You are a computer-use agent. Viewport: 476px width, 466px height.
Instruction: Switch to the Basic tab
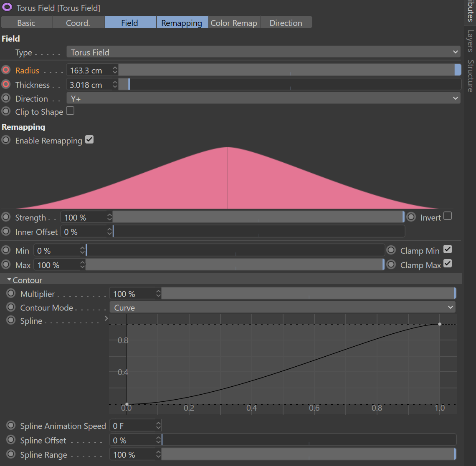27,23
